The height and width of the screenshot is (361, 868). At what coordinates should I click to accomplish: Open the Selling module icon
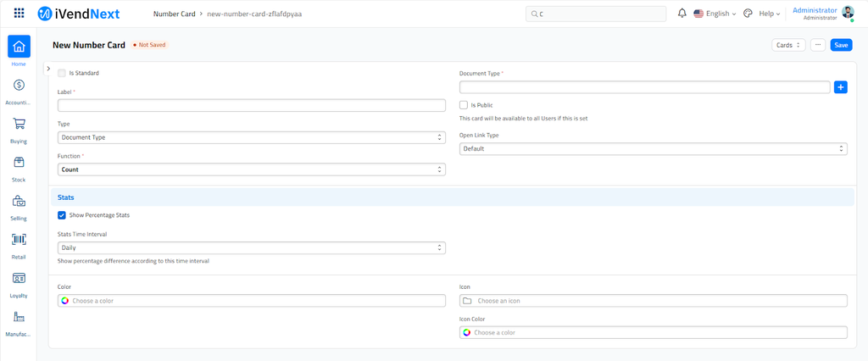pos(19,202)
